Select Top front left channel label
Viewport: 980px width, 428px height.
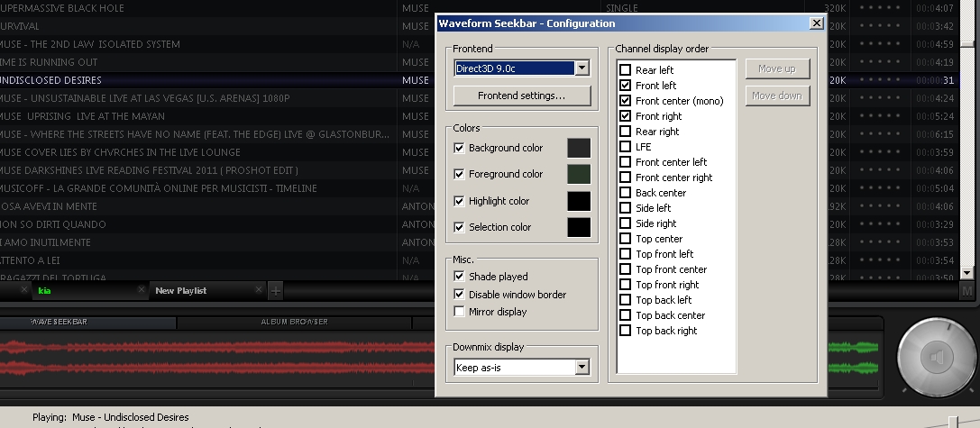point(664,254)
